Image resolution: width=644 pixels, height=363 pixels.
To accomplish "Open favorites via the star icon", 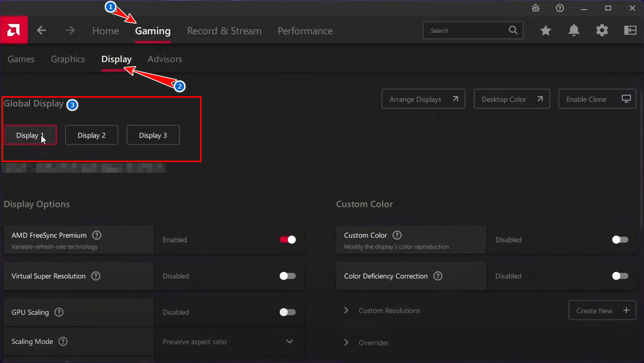I will pyautogui.click(x=546, y=31).
